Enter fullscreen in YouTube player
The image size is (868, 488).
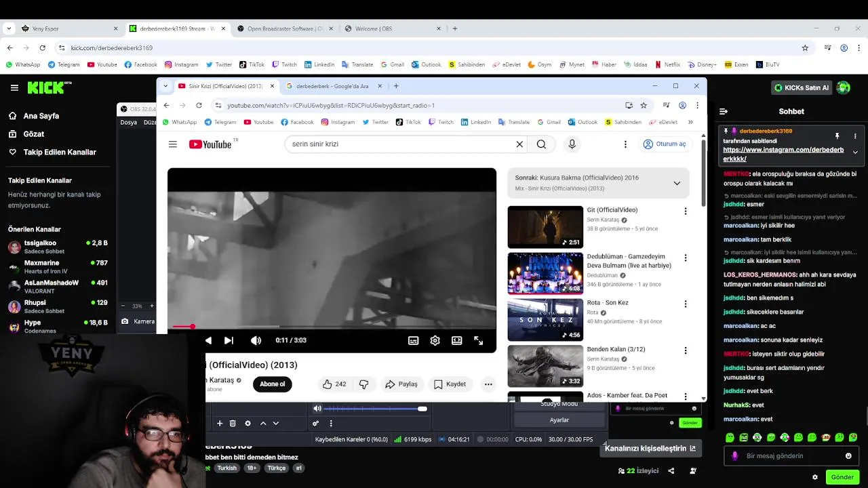point(478,340)
